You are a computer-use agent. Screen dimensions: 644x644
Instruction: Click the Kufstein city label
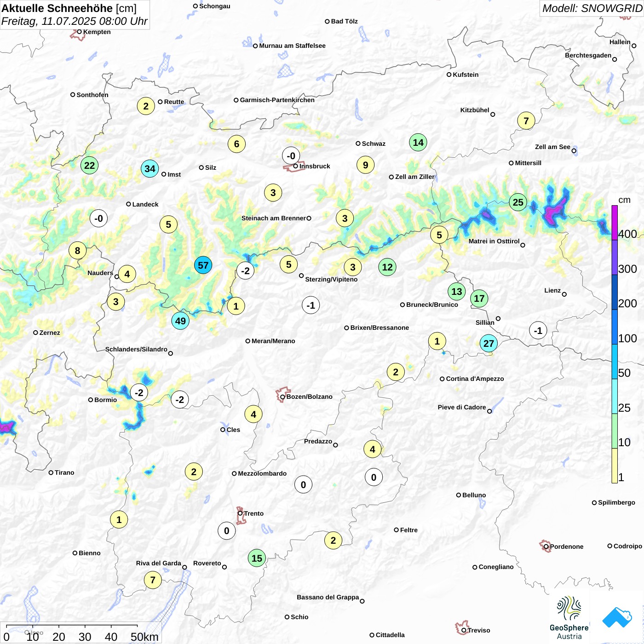(x=466, y=75)
